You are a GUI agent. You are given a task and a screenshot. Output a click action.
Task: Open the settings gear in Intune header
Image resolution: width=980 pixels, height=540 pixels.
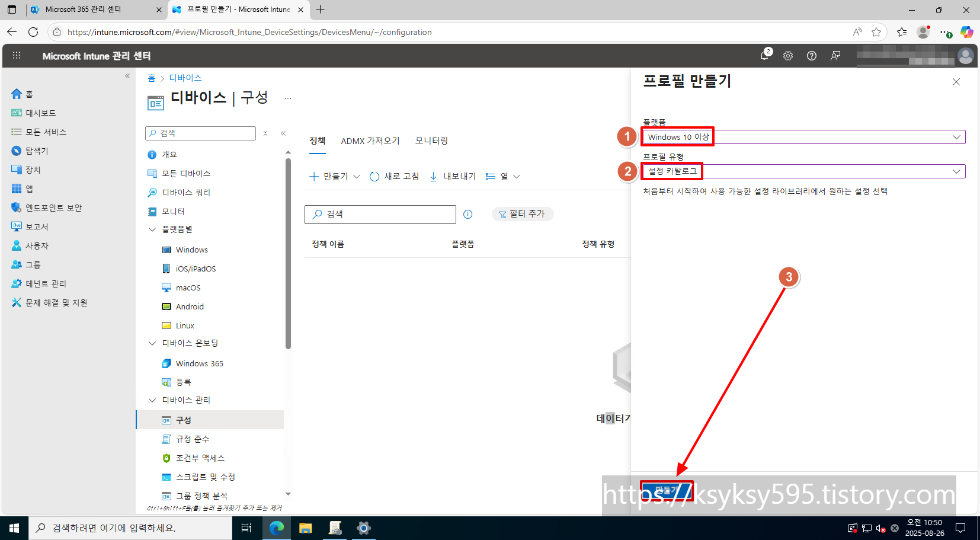tap(788, 56)
